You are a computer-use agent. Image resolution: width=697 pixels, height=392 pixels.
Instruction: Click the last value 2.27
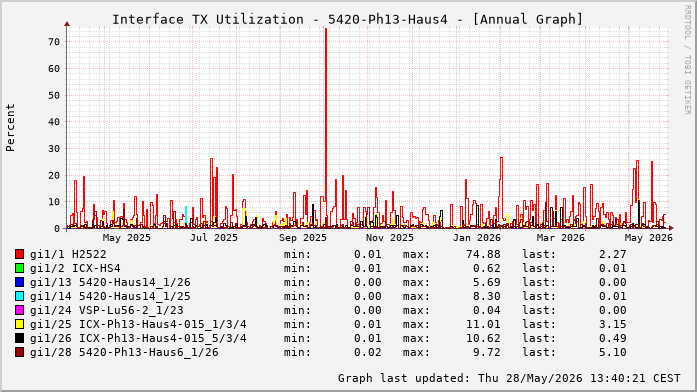coord(613,254)
